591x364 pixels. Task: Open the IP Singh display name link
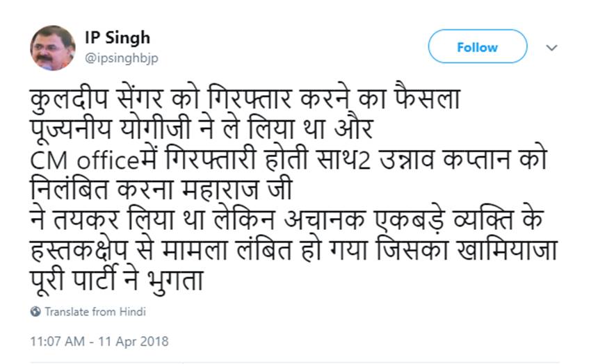pos(117,38)
